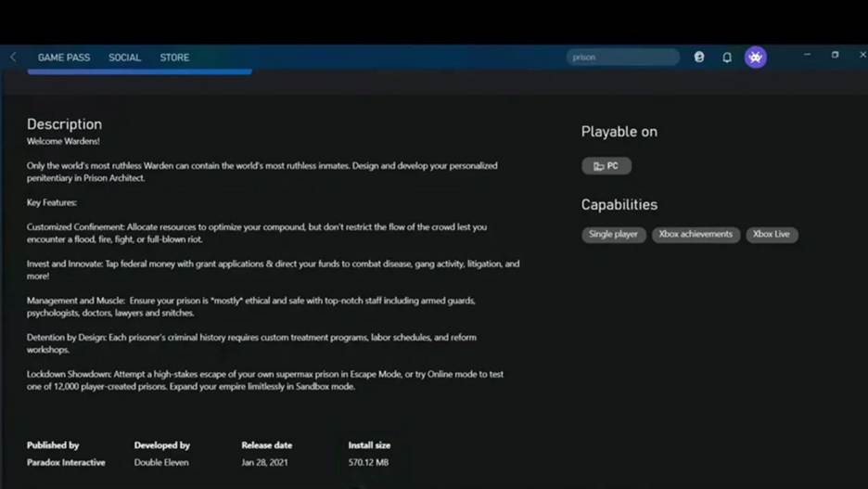Click the search field containing 'prison'
868x489 pixels.
coord(622,58)
